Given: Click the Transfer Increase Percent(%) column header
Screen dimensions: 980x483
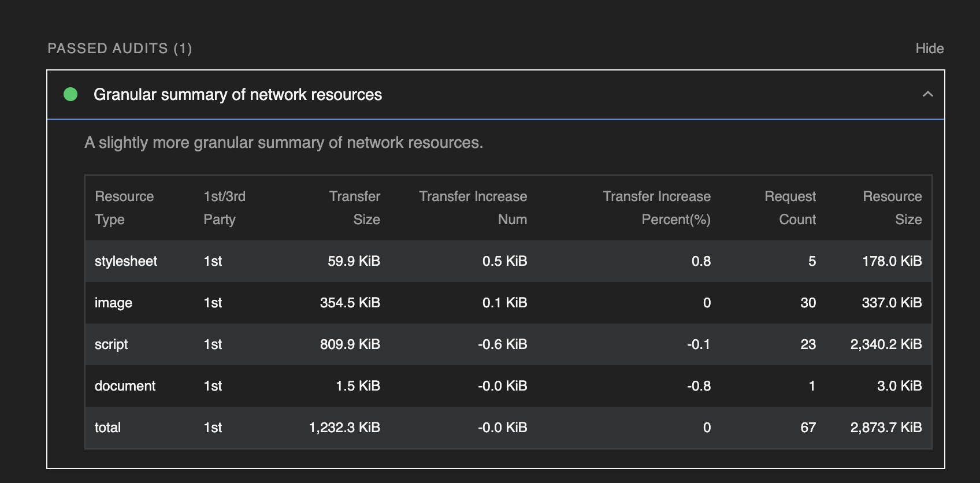Looking at the screenshot, I should pyautogui.click(x=656, y=208).
